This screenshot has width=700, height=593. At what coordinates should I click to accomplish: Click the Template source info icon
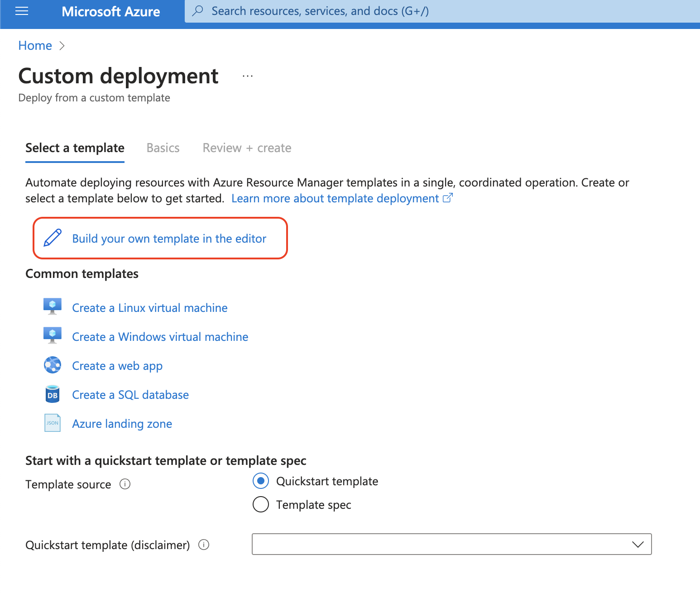pyautogui.click(x=125, y=484)
